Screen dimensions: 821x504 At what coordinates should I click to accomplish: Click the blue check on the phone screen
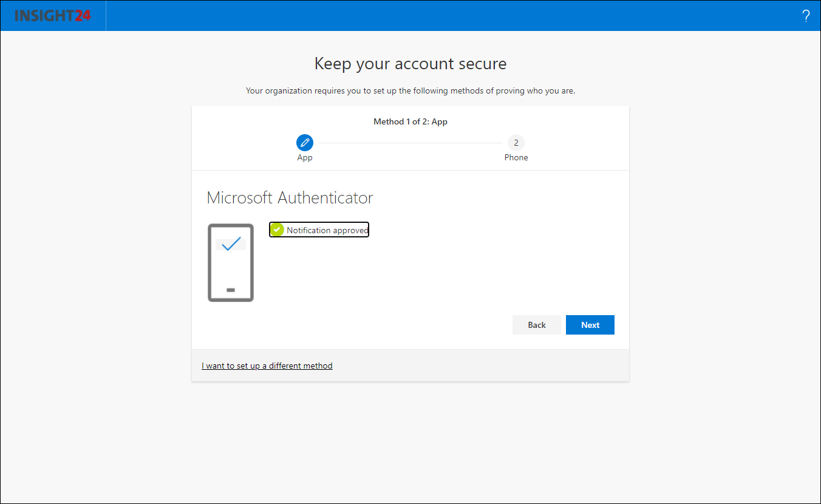[231, 244]
